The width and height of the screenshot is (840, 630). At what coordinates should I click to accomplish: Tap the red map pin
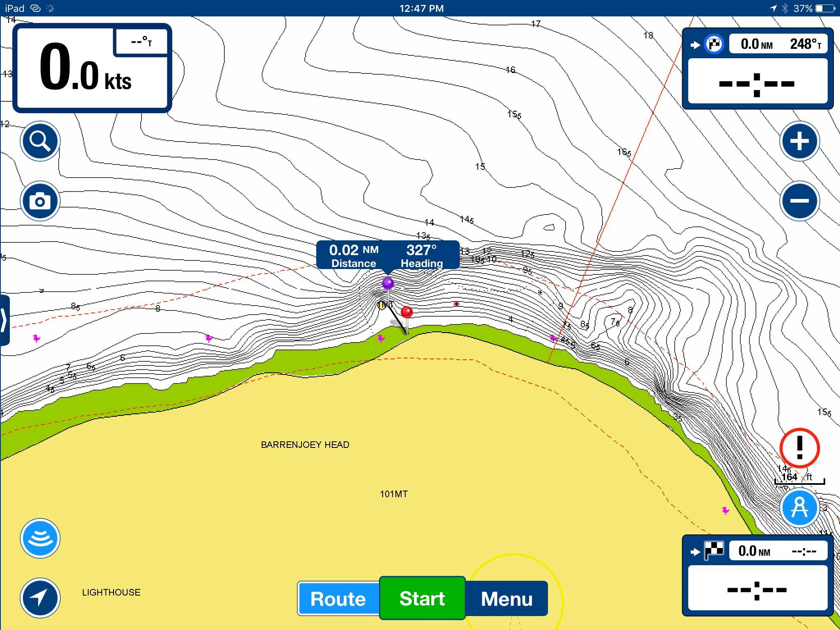click(406, 313)
